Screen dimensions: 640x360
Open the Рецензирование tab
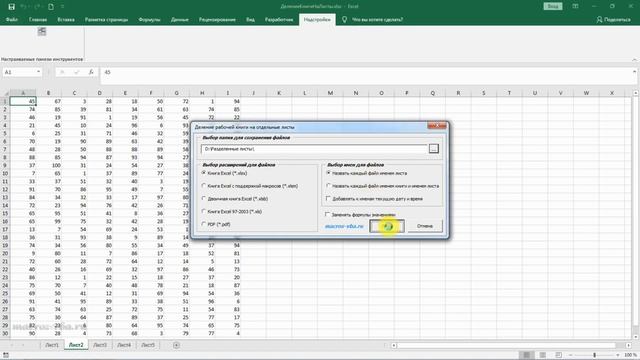(217, 19)
